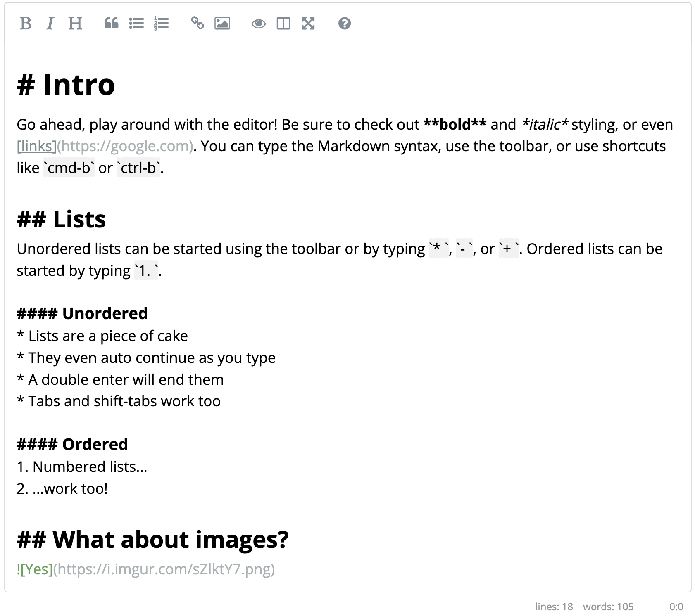The image size is (695, 616).
Task: Open the Markdown guide help icon
Action: coord(345,24)
